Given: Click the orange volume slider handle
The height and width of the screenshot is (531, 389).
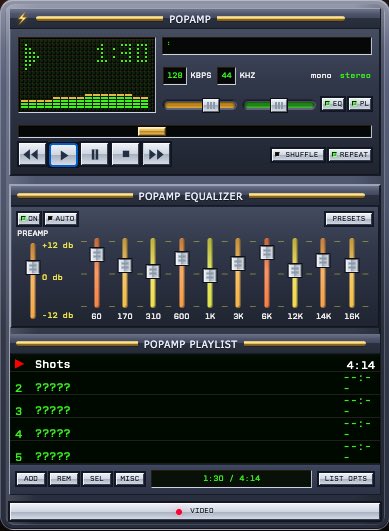Looking at the screenshot, I should pos(211,105).
